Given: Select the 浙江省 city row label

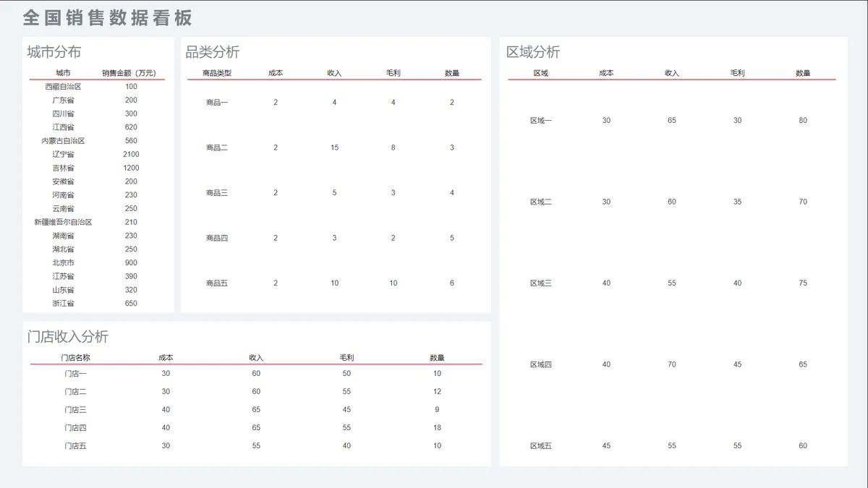Looking at the screenshot, I should (x=63, y=304).
